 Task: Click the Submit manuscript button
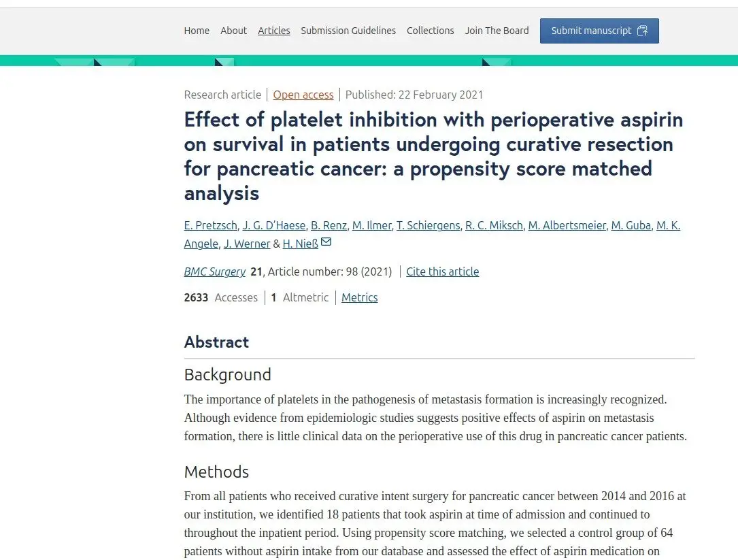click(x=599, y=31)
